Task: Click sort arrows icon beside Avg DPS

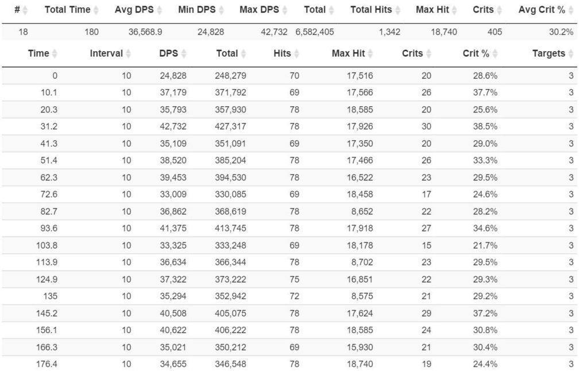Action: tap(159, 10)
